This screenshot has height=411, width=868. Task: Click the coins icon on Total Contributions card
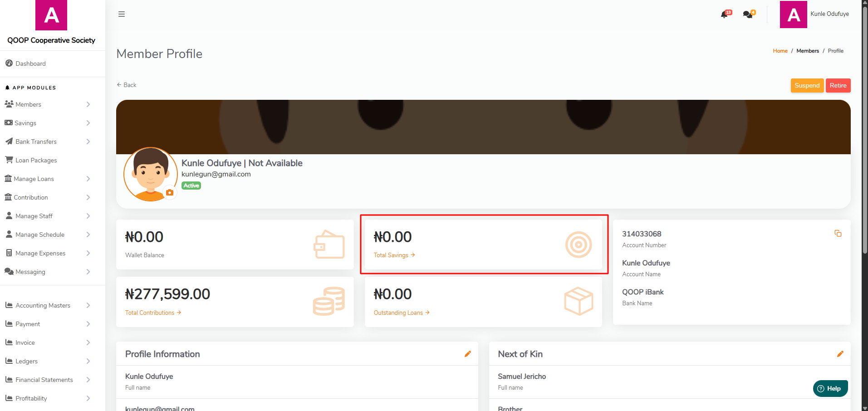pos(329,301)
